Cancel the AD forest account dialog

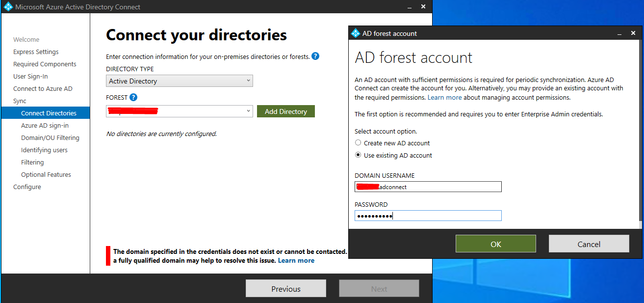(589, 244)
